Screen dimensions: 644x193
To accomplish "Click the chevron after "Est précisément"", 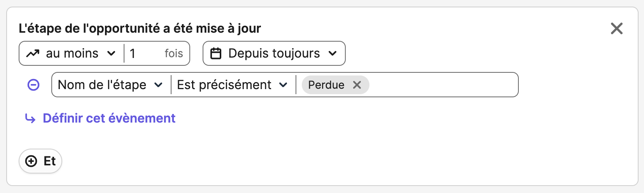I will [x=283, y=85].
